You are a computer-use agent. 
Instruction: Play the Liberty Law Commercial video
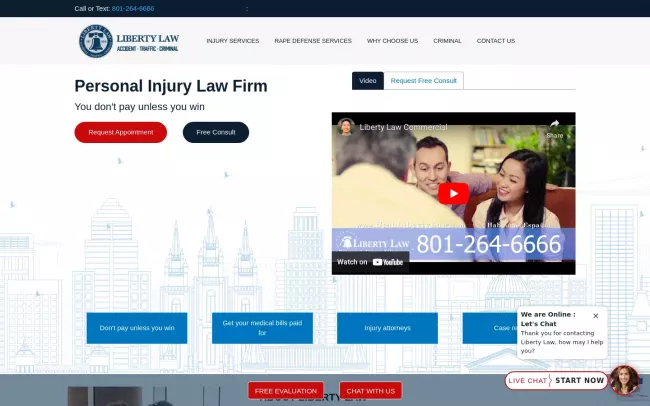point(453,193)
